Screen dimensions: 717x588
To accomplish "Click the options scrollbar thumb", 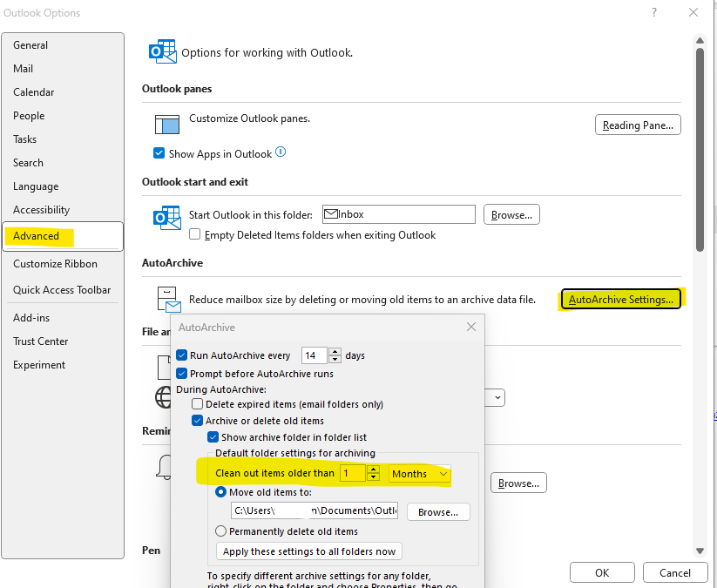I will pyautogui.click(x=700, y=149).
